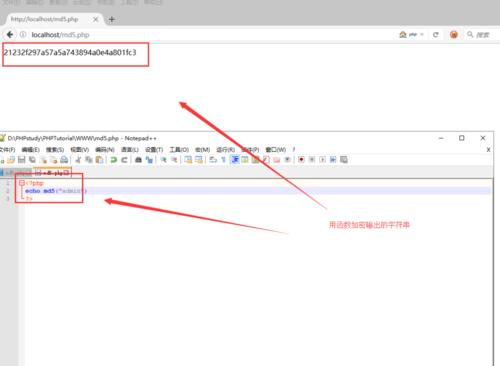Start macro recording with the red record icon
This screenshot has width=500, height=366.
point(301,160)
